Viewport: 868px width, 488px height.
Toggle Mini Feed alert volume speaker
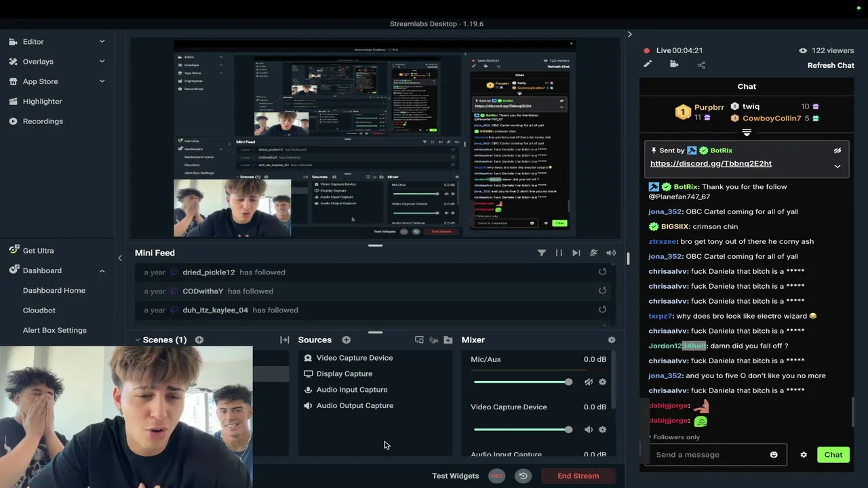click(611, 253)
